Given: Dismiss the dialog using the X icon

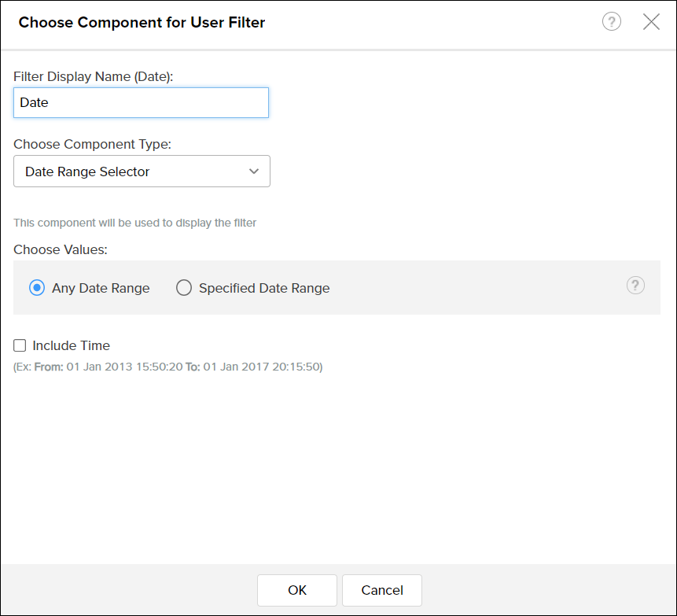Looking at the screenshot, I should [x=652, y=21].
